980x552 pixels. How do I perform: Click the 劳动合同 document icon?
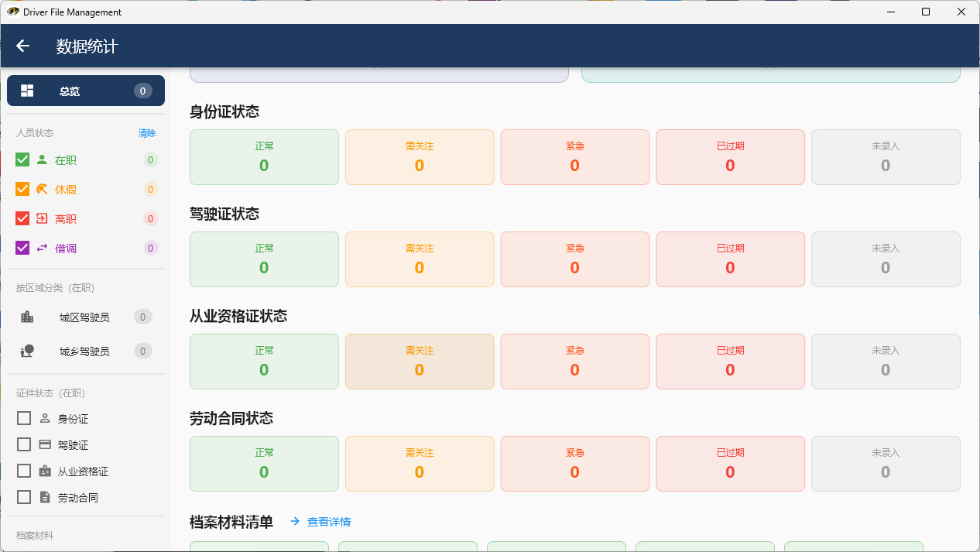45,498
